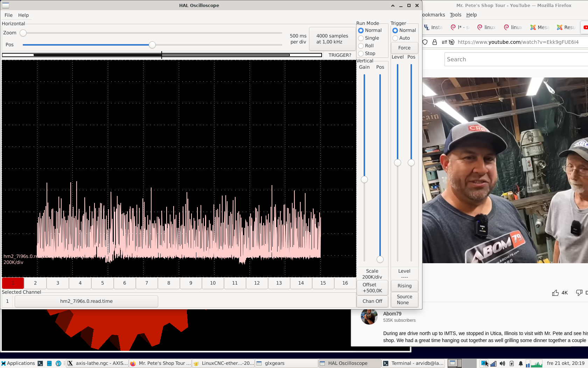This screenshot has height=368, width=588.
Task: Click the YouTube video player frame
Action: pos(505,170)
